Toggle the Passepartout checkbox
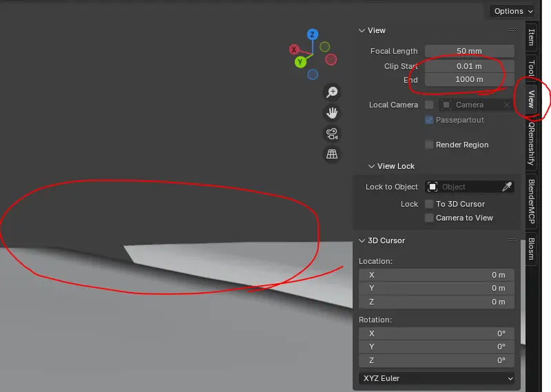This screenshot has width=551, height=392. (x=429, y=120)
